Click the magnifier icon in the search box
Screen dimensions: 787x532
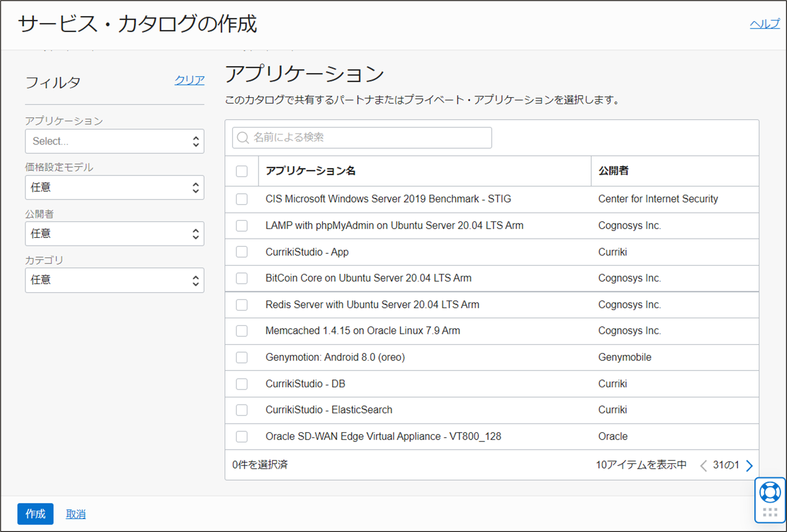pyautogui.click(x=243, y=138)
